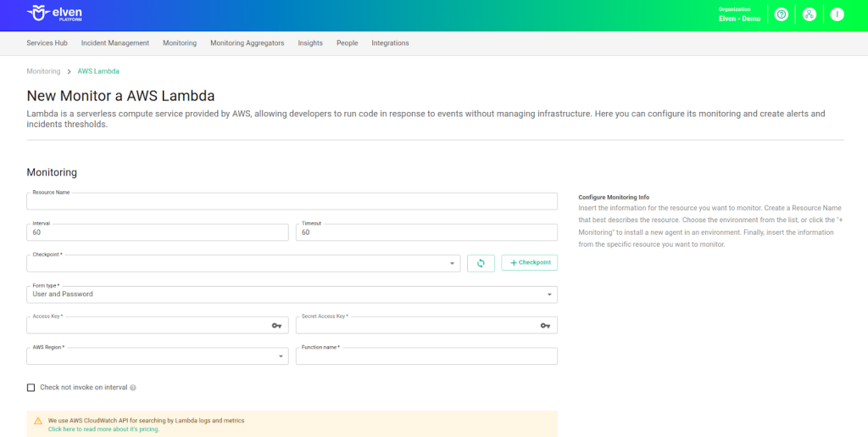868x437 pixels.
Task: Click the Function name input field
Action: coord(426,357)
